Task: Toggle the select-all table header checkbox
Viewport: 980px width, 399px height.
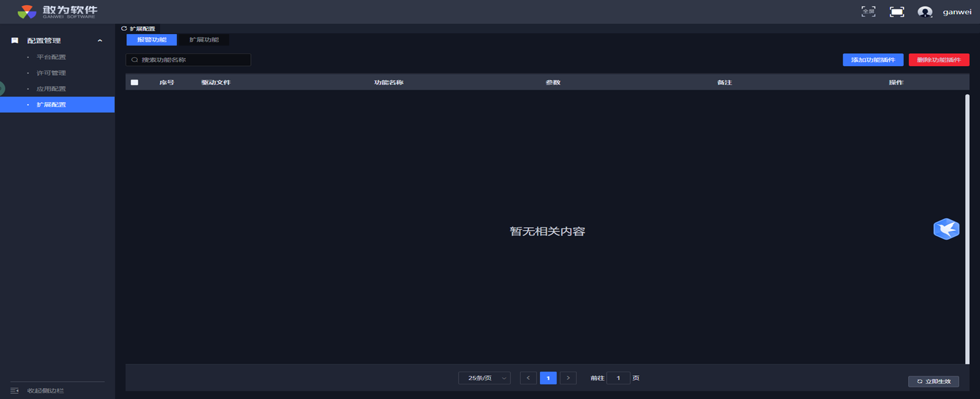Action: pyautogui.click(x=135, y=82)
